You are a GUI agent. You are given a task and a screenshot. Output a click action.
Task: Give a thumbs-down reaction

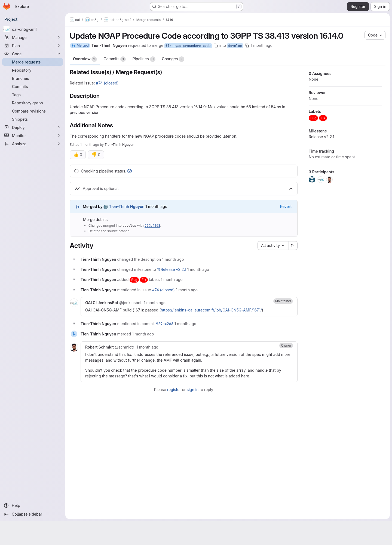tap(96, 155)
